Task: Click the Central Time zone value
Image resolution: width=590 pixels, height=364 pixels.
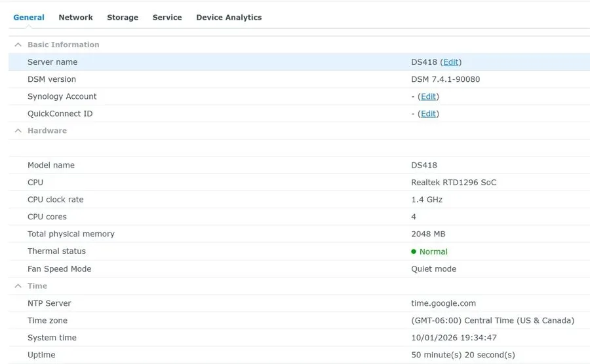Action: tap(492, 321)
